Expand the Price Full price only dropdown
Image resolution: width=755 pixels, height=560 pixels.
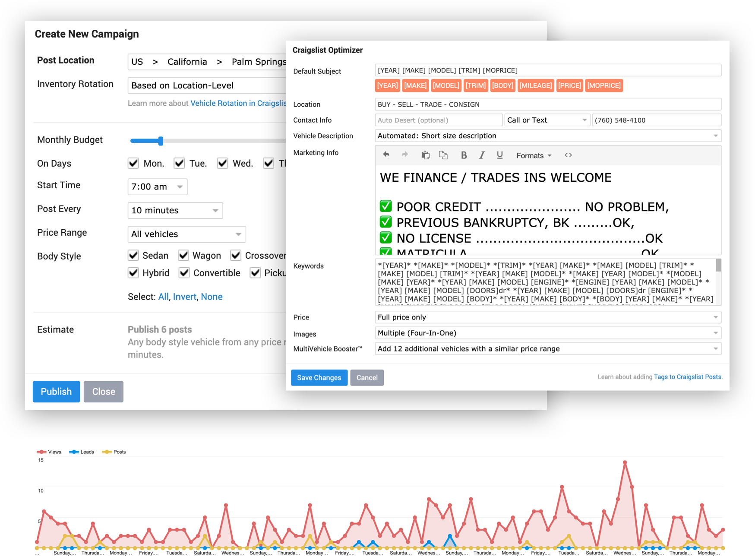click(548, 317)
